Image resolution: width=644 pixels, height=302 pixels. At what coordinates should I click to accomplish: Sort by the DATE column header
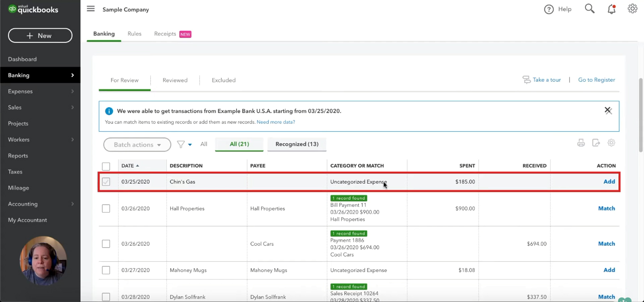(x=130, y=166)
